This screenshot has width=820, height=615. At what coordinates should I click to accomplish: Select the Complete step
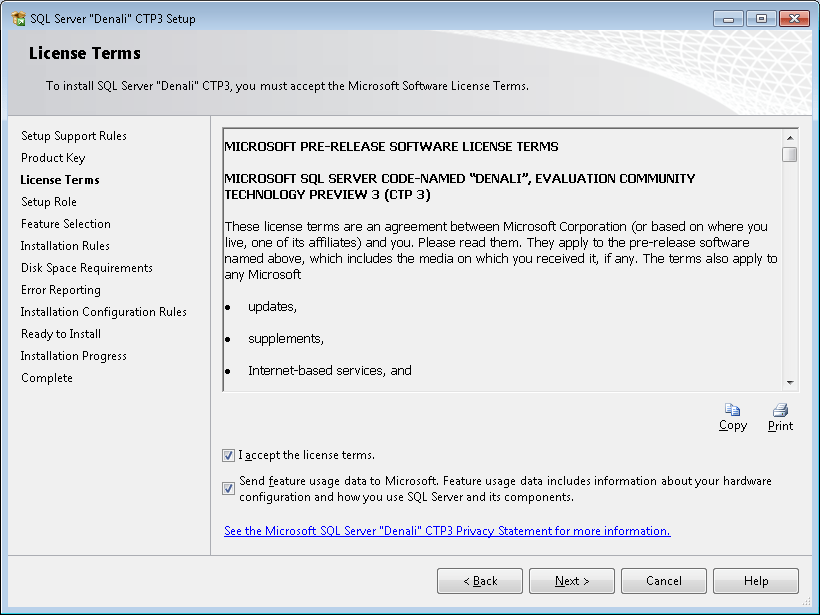coord(47,378)
